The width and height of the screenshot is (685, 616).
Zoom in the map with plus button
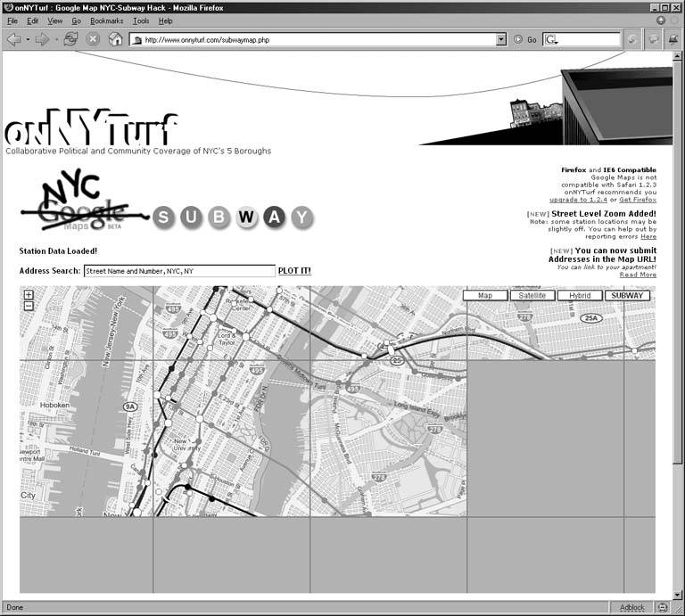[29, 295]
